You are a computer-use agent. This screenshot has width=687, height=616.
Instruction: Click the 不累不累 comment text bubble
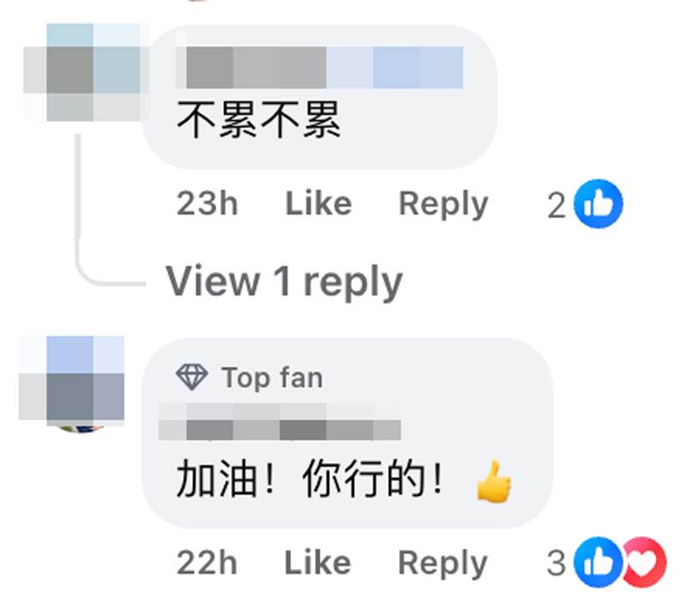(x=319, y=97)
